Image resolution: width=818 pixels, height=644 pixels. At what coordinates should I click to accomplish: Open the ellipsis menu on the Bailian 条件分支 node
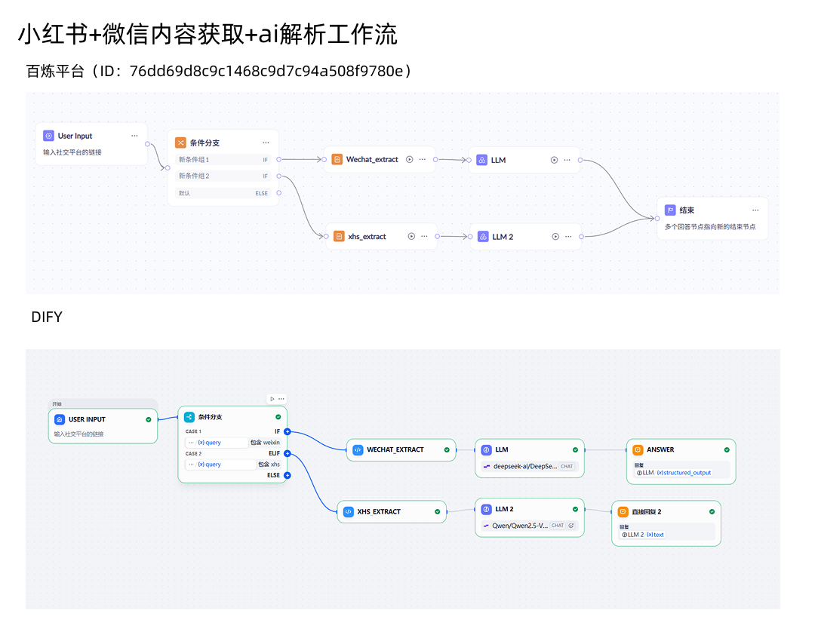tap(266, 143)
